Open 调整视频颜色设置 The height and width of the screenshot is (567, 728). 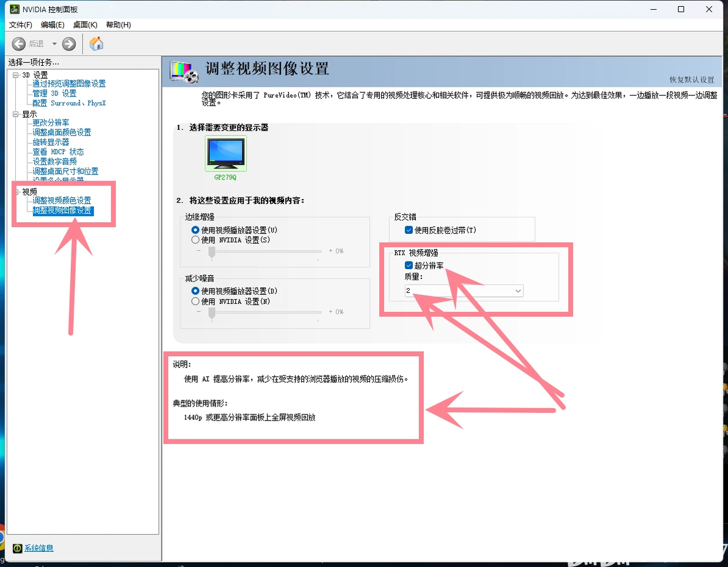coord(62,200)
